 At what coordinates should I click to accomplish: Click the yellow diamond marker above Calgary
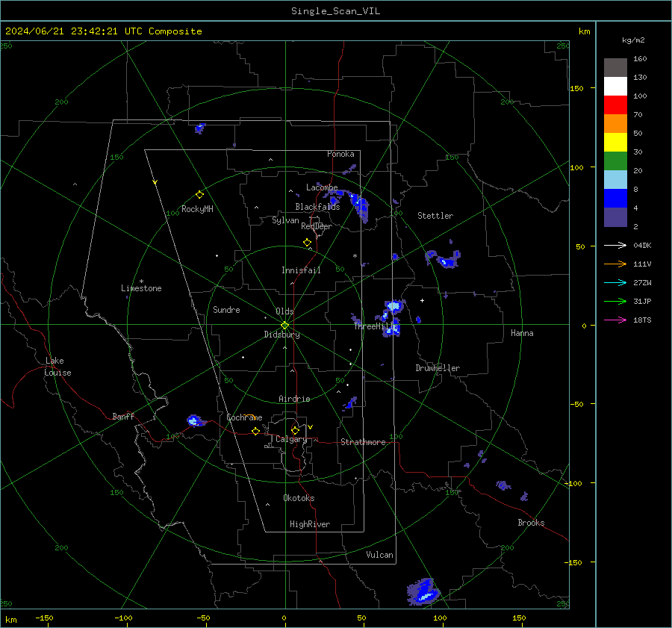295,430
